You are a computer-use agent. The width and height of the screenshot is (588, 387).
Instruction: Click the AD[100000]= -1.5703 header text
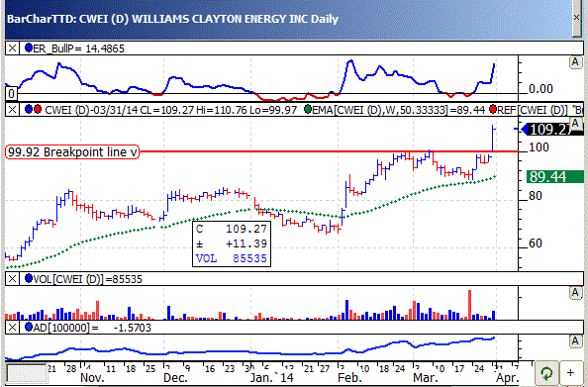pyautogui.click(x=92, y=328)
